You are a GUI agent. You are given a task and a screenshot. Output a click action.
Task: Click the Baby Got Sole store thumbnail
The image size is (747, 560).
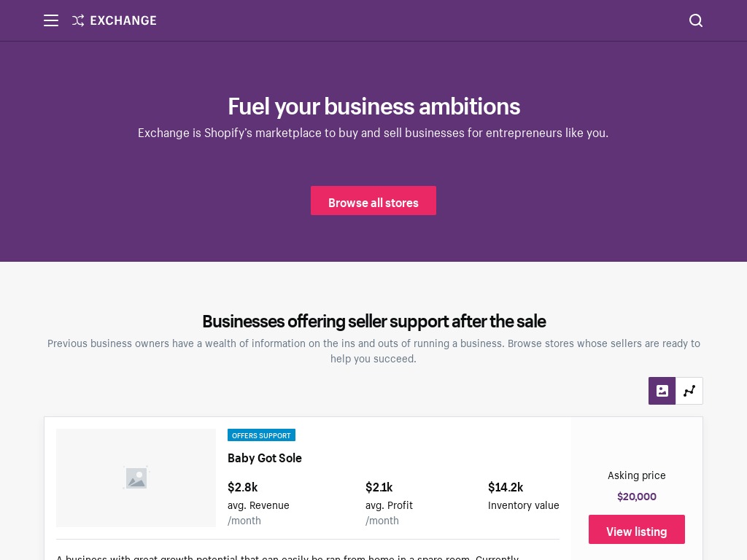click(136, 478)
